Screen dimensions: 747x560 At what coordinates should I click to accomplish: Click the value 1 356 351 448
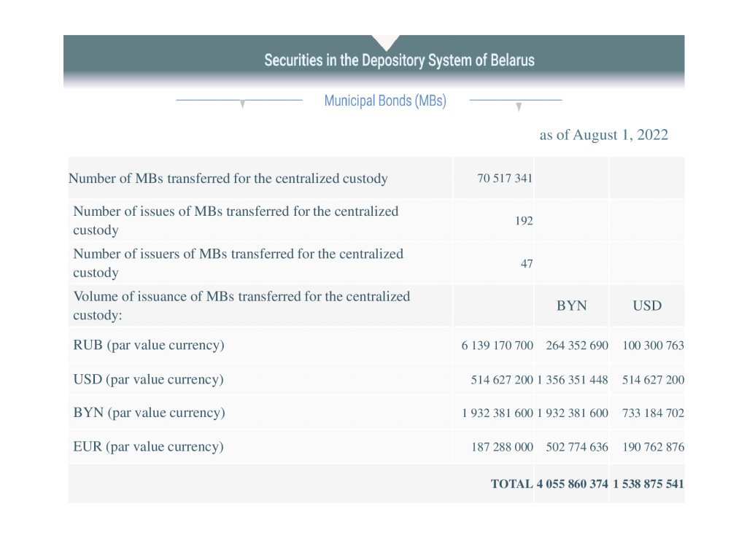click(573, 380)
